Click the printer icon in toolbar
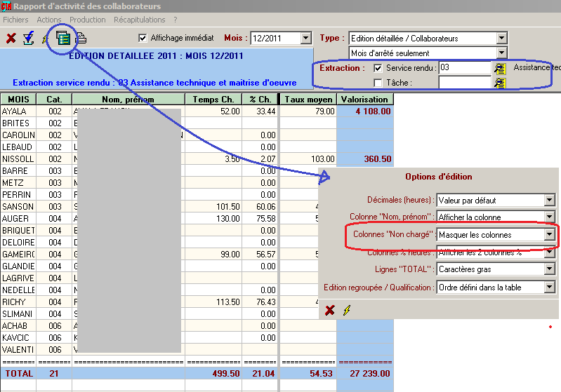561x392 pixels. click(81, 39)
